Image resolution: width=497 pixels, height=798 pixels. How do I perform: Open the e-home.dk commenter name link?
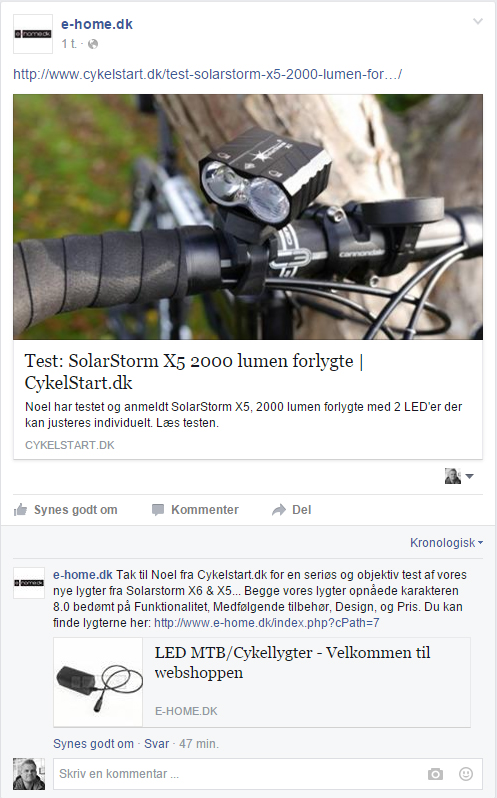point(83,575)
